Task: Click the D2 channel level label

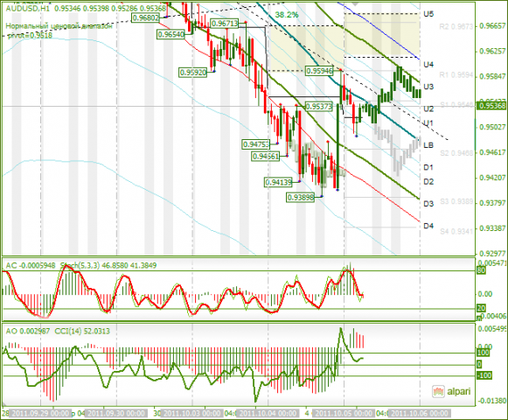Action: coord(428,181)
